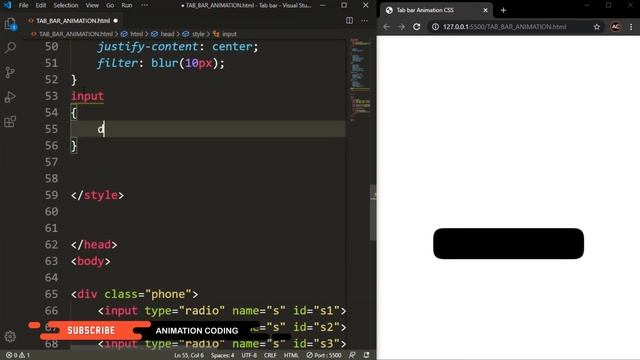This screenshot has height=360, width=640.
Task: Click the 'input' selector on line 53
Action: coord(87,96)
